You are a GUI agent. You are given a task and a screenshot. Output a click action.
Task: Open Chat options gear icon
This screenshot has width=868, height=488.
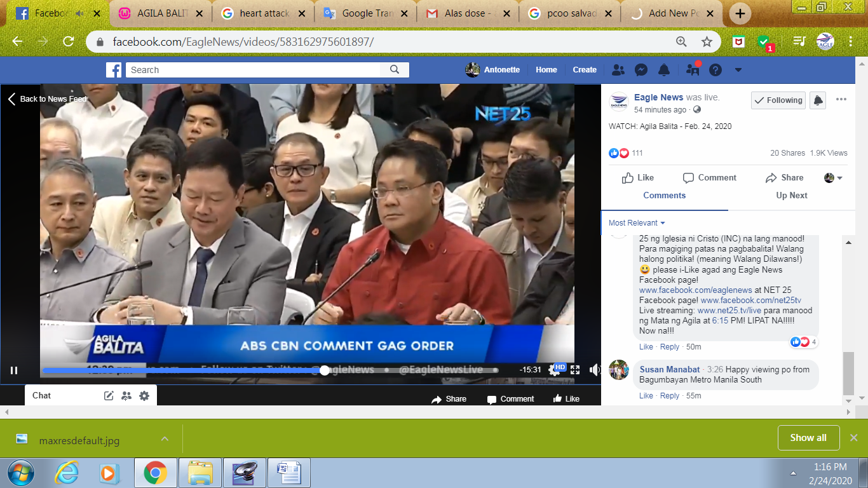pos(144,395)
